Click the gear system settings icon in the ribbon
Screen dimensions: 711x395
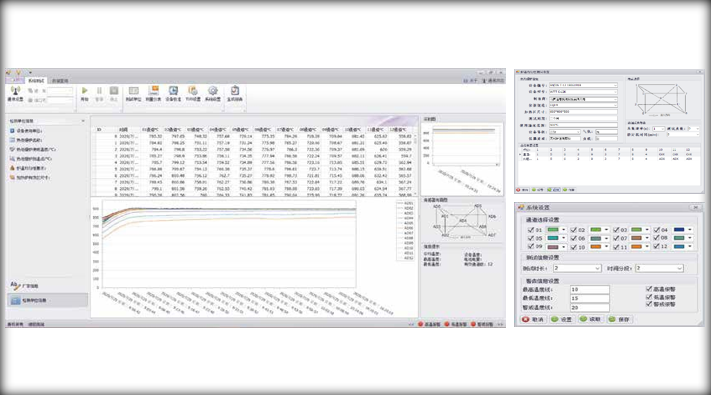click(213, 91)
